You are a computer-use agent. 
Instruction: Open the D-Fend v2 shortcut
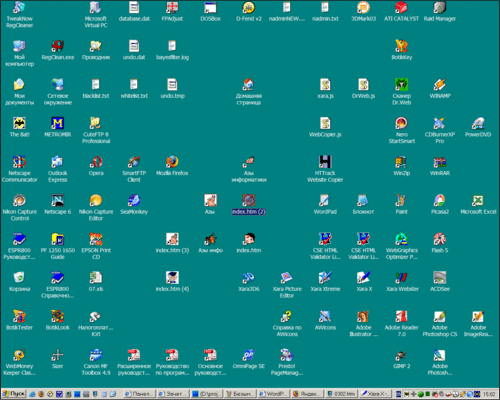pos(249,7)
